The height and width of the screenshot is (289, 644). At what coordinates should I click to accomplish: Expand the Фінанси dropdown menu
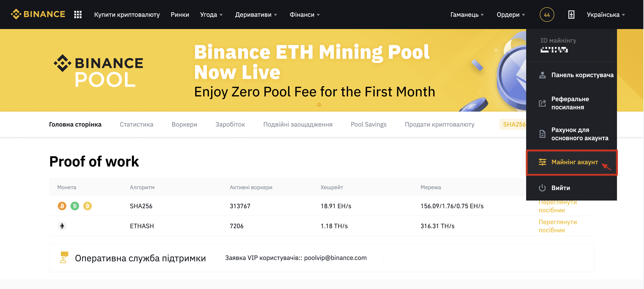(305, 15)
